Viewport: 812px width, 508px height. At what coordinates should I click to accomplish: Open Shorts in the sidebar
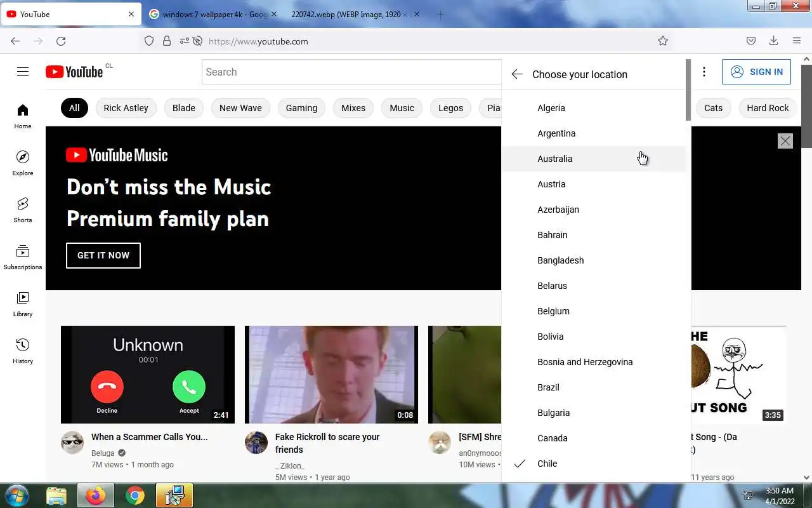click(23, 211)
